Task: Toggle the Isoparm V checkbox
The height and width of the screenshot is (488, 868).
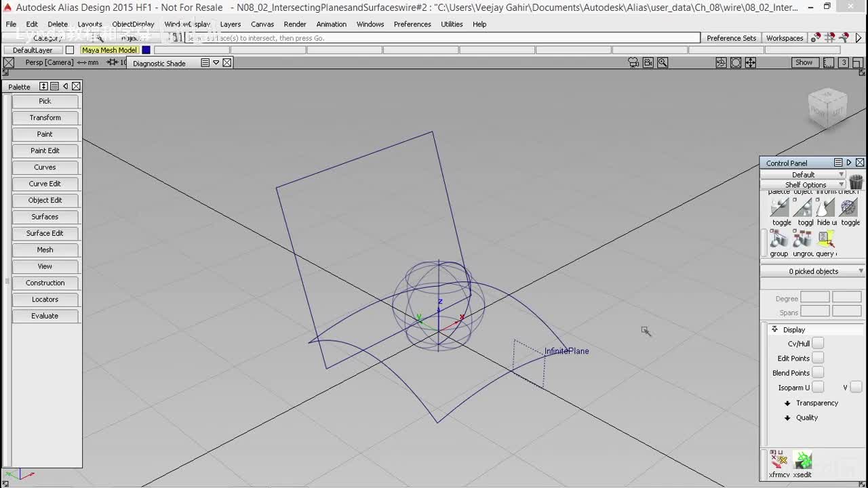Action: click(856, 387)
